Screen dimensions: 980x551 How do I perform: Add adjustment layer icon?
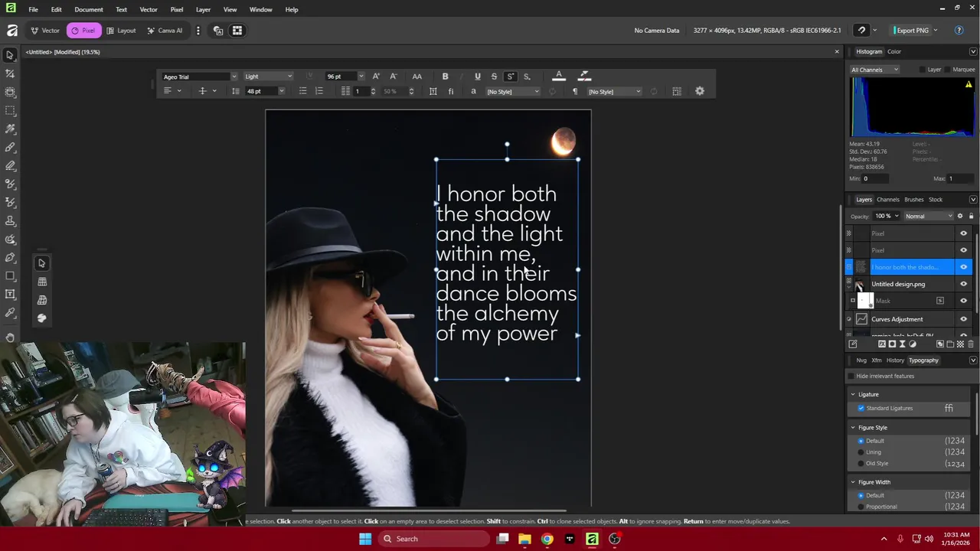(913, 344)
